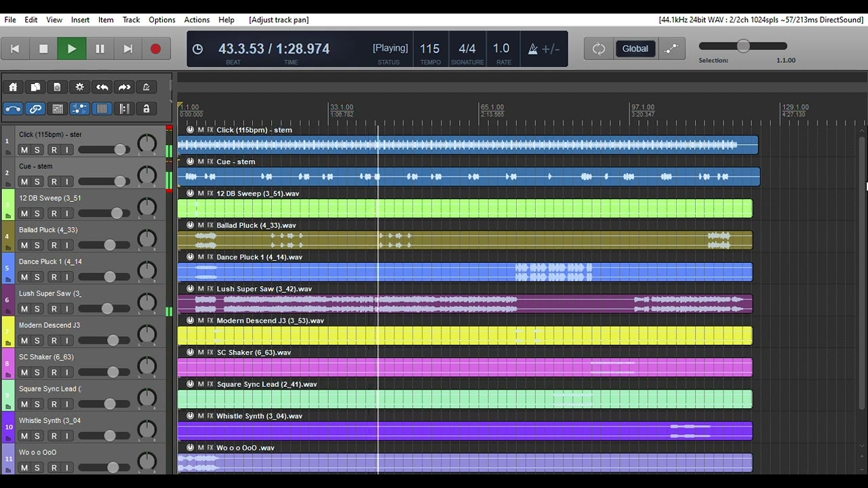Mute the Click (115bpm) track
Image resolution: width=868 pixels, height=488 pixels.
tap(24, 150)
